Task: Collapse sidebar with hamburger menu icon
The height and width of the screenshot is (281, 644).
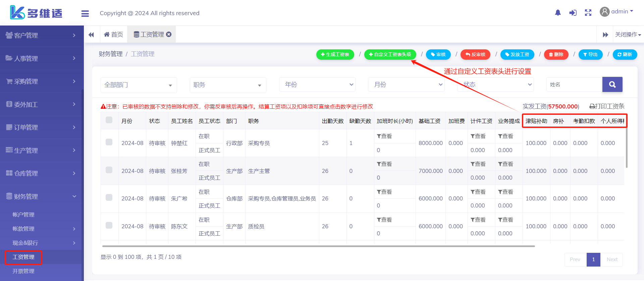Action: 85,13
